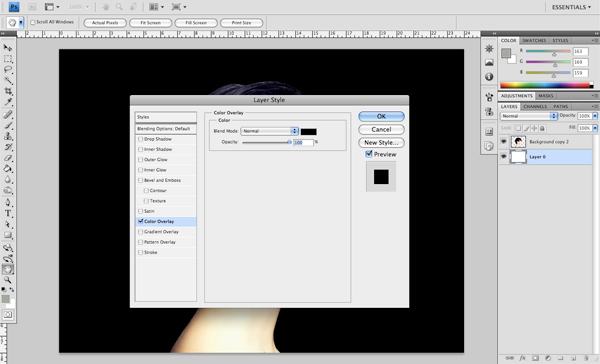This screenshot has height=364, width=600.
Task: Select the Healing Brush tool
Action: click(x=8, y=114)
